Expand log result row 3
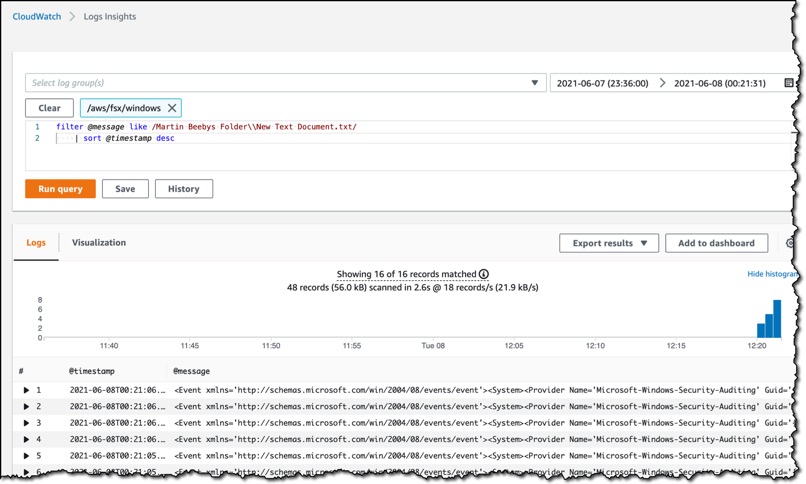The width and height of the screenshot is (806, 484). [26, 423]
